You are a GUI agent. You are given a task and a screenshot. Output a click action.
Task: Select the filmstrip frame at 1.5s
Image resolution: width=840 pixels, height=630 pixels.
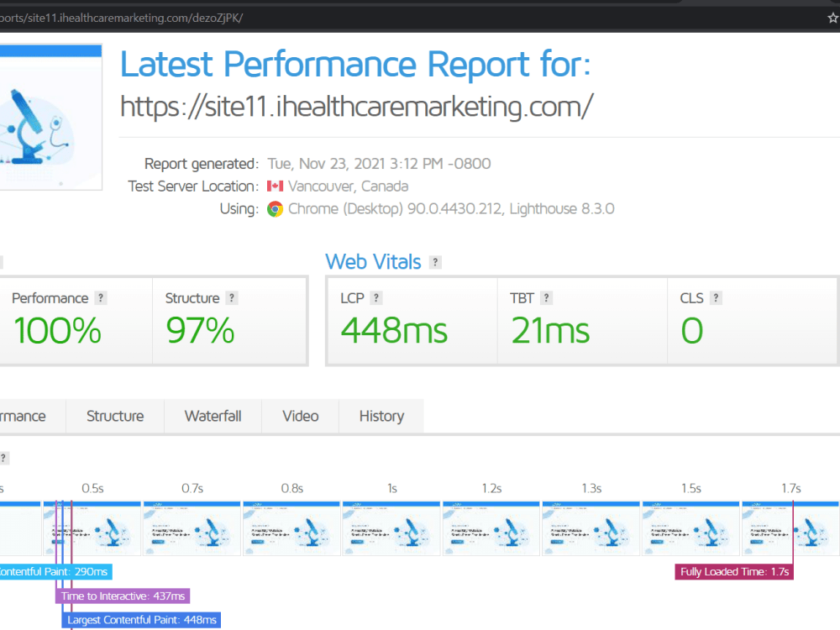[x=690, y=528]
